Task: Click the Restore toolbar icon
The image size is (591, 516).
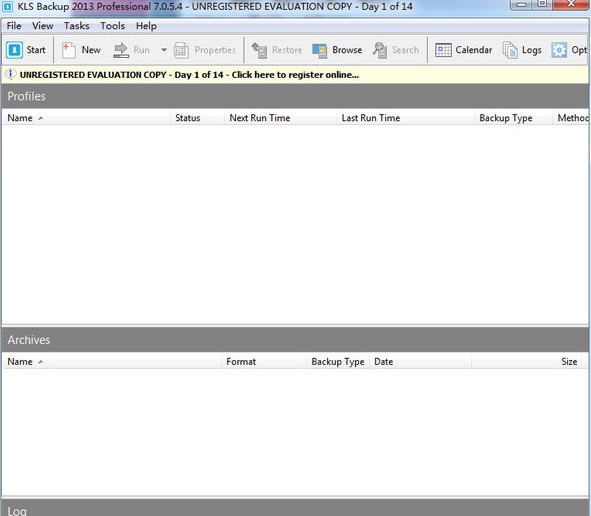Action: pos(259,50)
